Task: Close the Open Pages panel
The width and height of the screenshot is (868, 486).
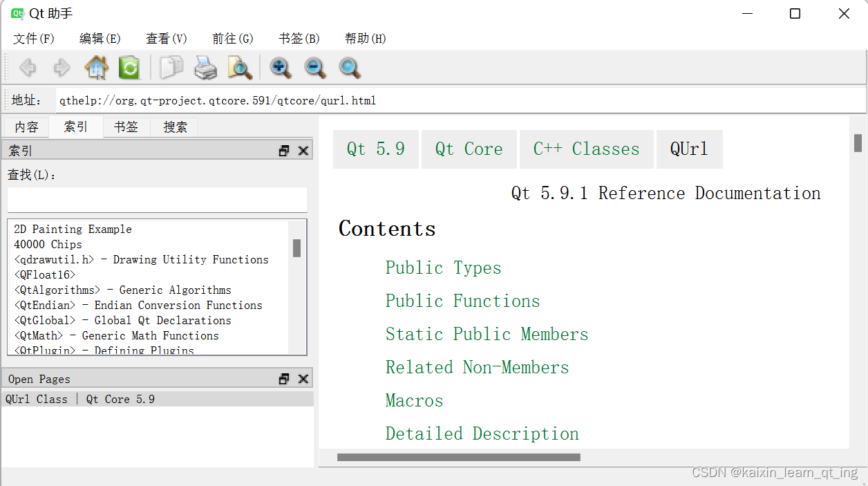Action: point(303,379)
